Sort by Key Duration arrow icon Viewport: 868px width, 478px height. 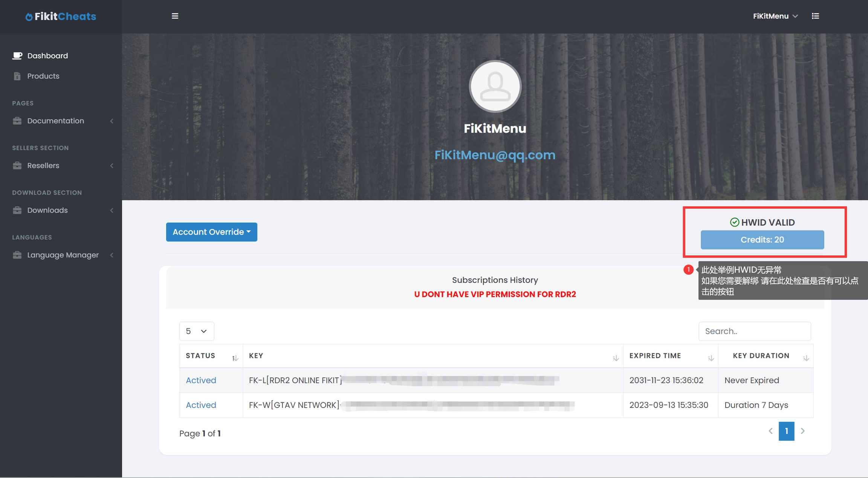(806, 358)
